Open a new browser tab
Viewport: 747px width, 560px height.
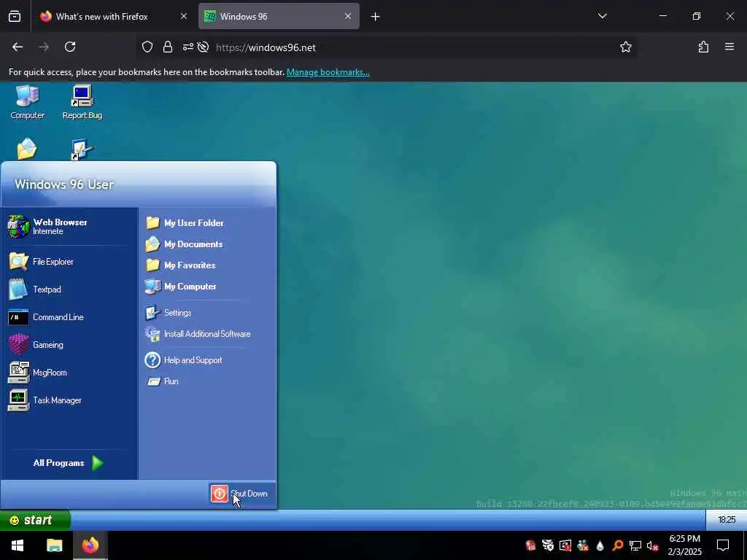(x=376, y=17)
